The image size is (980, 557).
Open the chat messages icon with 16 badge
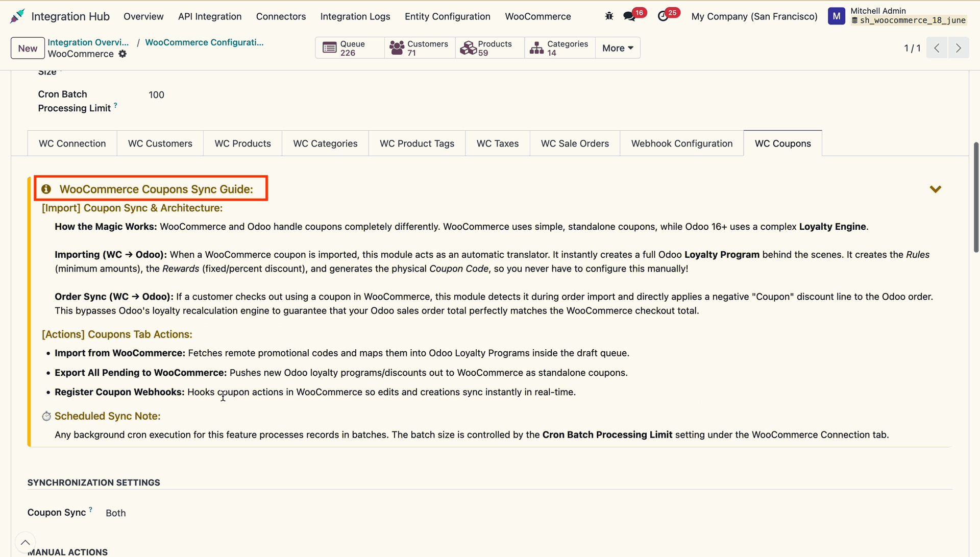629,16
